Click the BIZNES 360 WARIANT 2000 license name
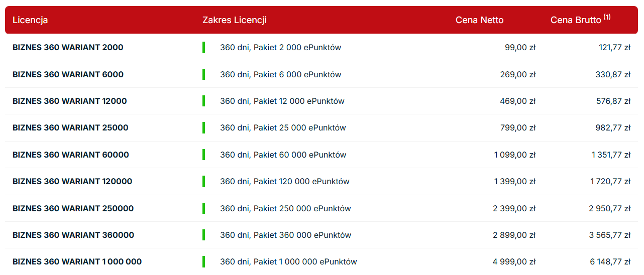The width and height of the screenshot is (644, 275). [68, 48]
